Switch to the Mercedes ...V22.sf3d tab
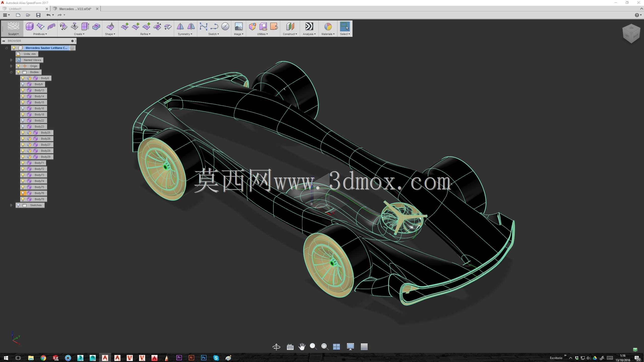Image resolution: width=644 pixels, height=362 pixels. point(75,9)
